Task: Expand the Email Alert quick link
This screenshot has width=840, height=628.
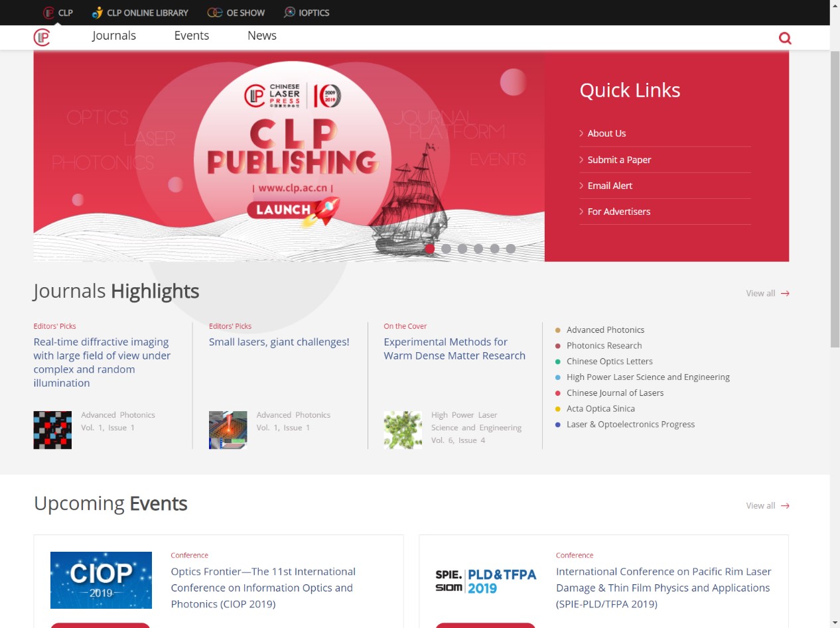Action: click(610, 186)
